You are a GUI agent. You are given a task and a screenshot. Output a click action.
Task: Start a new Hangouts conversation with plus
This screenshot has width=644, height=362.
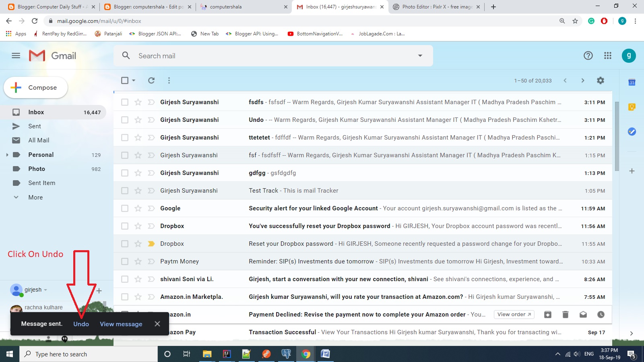pos(99,290)
